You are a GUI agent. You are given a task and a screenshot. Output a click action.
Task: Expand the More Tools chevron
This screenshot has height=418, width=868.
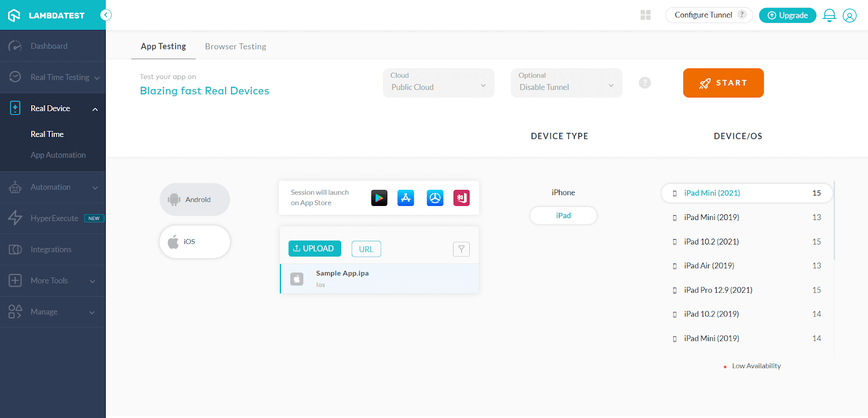92,281
